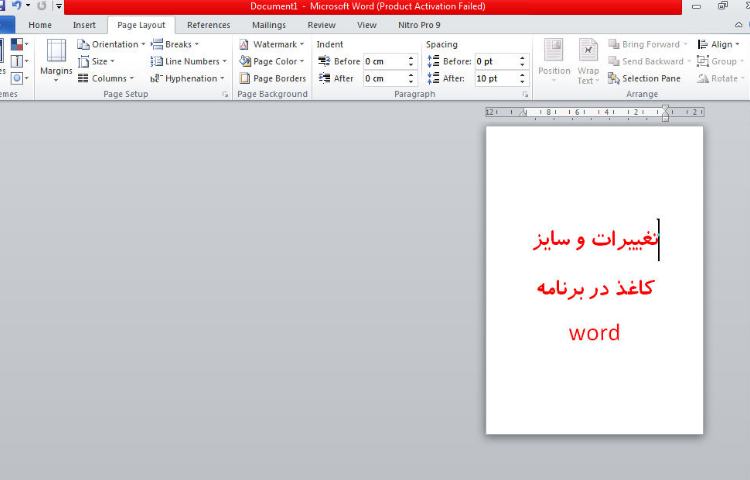Open the Paragraph dialog launcher
This screenshot has height=480, width=750.
(x=525, y=94)
